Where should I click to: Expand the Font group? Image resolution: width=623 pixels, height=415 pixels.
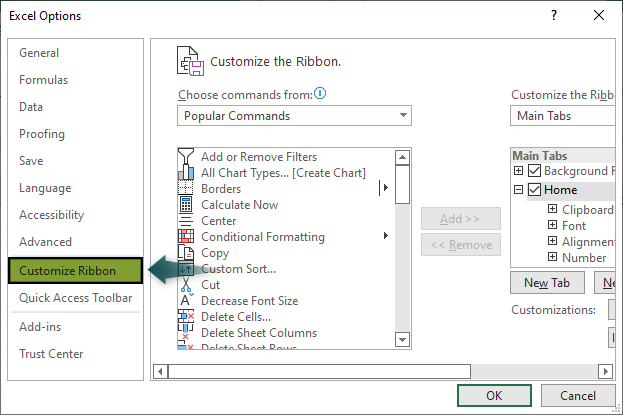pyautogui.click(x=552, y=225)
